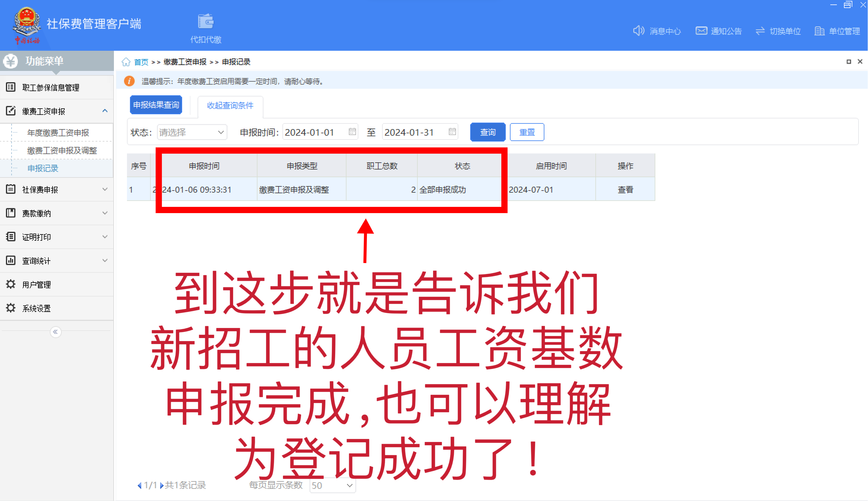Open 通知公告 envelope icon

click(701, 31)
